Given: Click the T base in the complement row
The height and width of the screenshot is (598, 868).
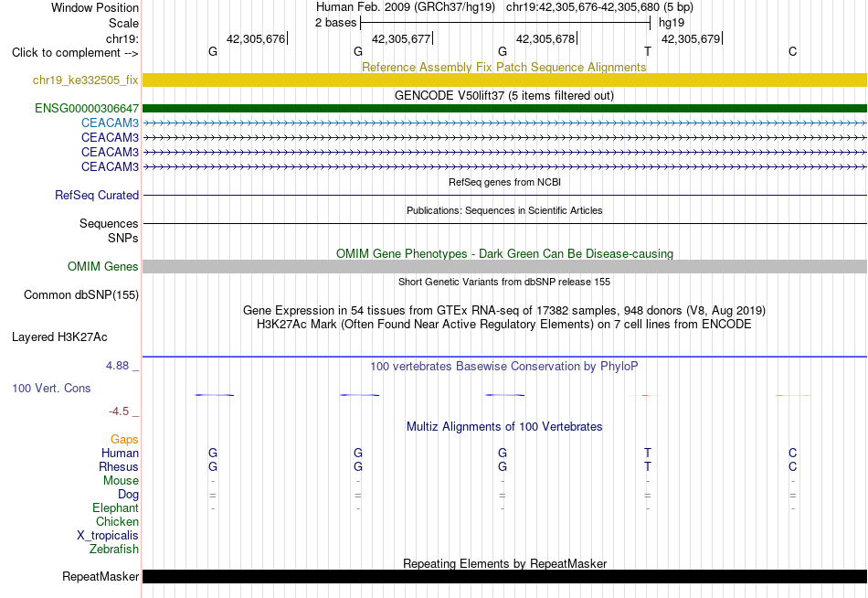Looking at the screenshot, I should [648, 51].
